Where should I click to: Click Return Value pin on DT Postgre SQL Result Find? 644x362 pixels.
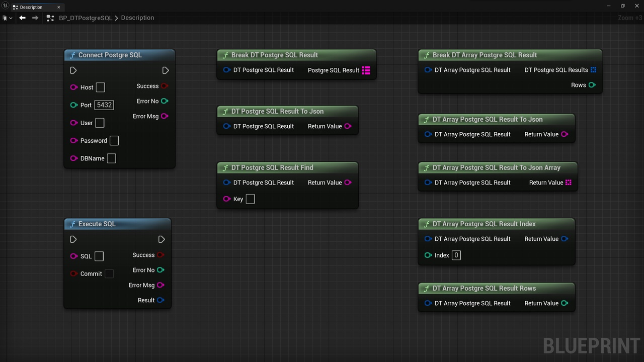(x=348, y=183)
